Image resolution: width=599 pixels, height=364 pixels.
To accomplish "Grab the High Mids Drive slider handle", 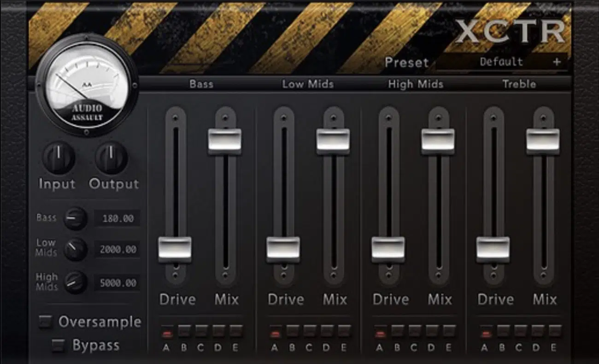I will (x=388, y=249).
